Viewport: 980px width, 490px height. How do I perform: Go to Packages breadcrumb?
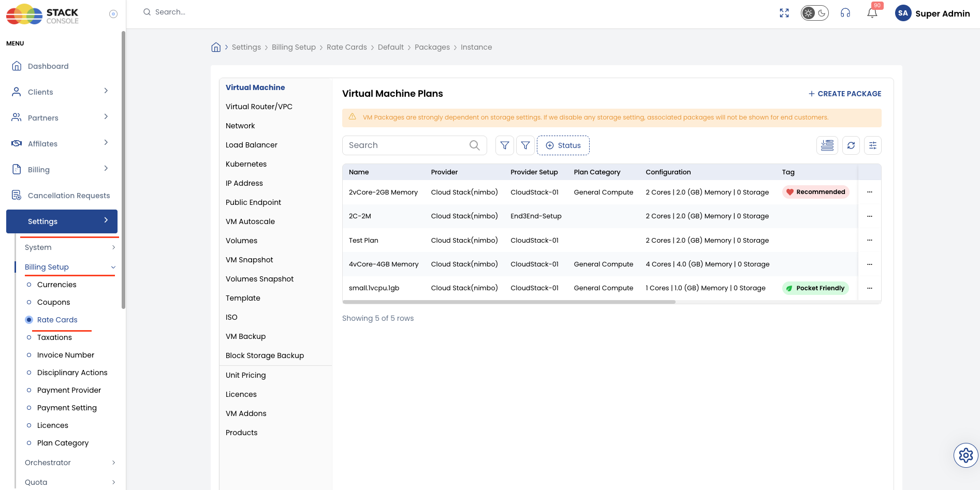pyautogui.click(x=432, y=47)
